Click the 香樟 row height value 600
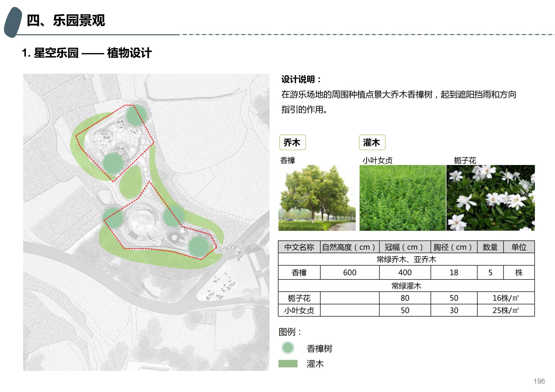This screenshot has width=555, height=392. coord(349,272)
